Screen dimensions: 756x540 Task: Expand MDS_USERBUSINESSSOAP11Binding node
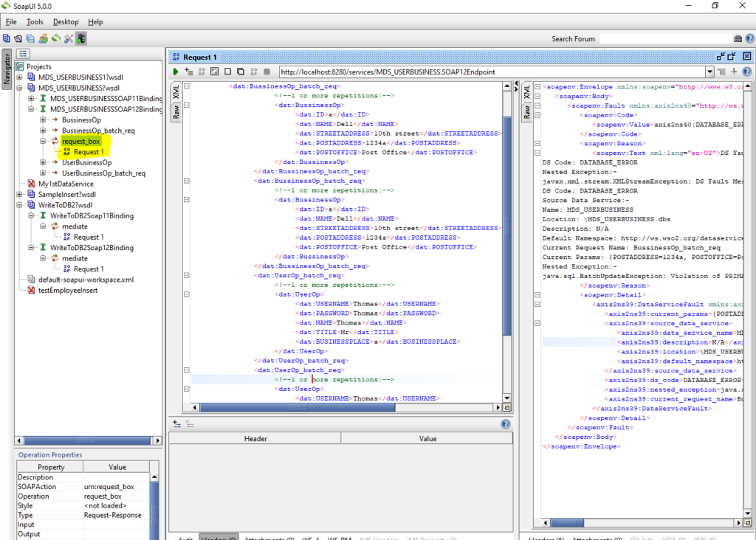coord(31,98)
